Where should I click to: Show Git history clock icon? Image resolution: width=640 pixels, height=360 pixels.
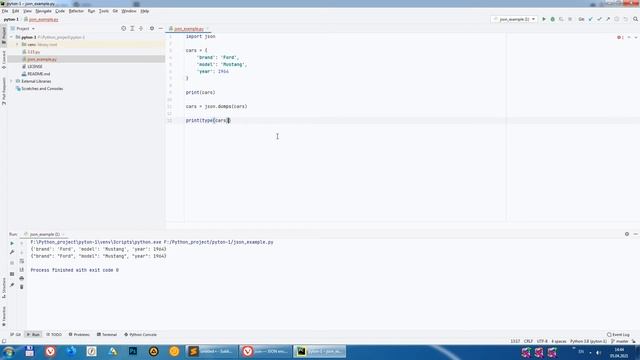coord(617,19)
